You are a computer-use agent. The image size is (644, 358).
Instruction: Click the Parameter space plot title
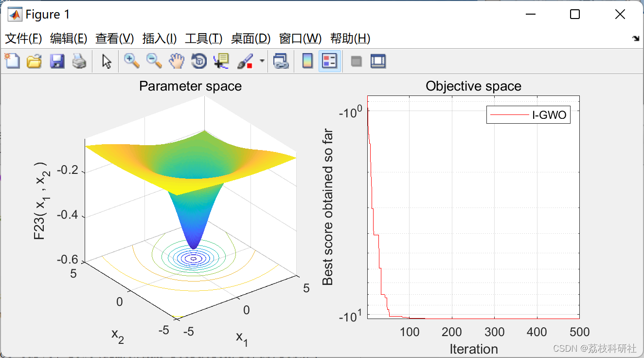(190, 86)
